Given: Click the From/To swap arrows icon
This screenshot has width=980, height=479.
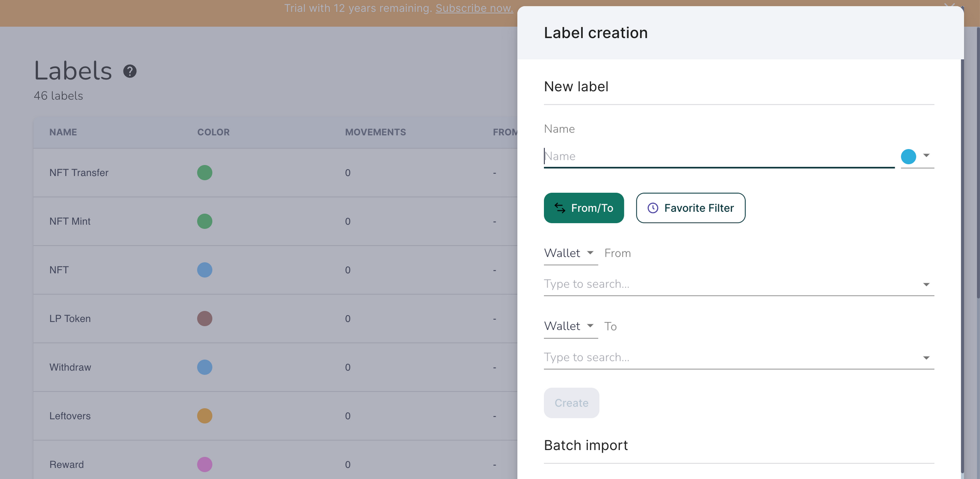Looking at the screenshot, I should coord(560,208).
